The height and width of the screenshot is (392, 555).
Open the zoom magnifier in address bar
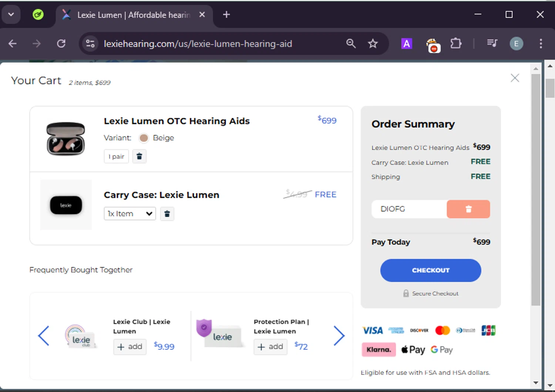tap(351, 44)
